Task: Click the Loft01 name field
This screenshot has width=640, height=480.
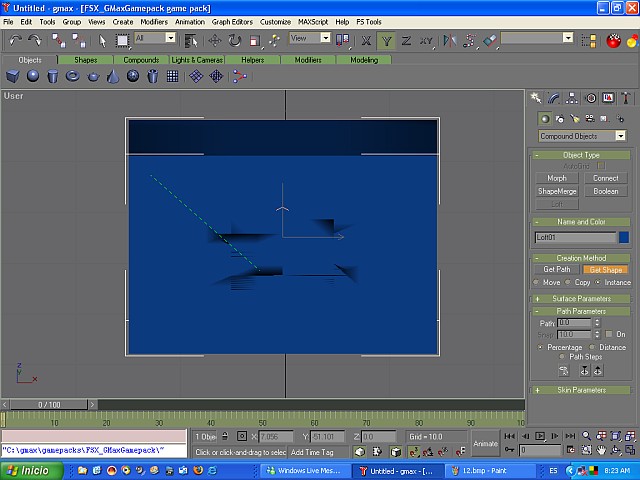Action: point(575,238)
